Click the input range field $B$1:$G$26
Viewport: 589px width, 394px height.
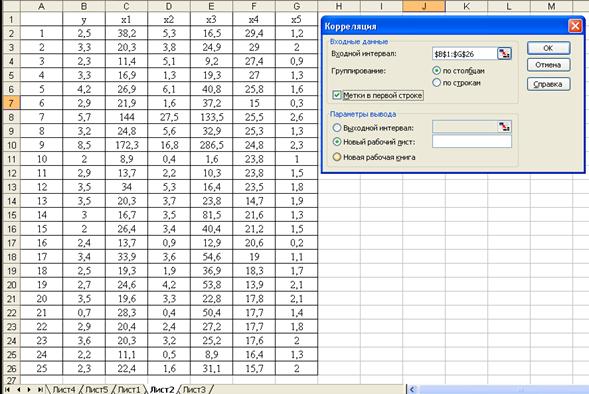[x=464, y=54]
